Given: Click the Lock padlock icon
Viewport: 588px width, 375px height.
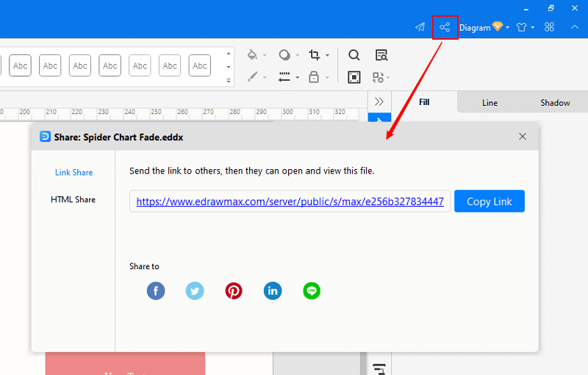Looking at the screenshot, I should (314, 76).
